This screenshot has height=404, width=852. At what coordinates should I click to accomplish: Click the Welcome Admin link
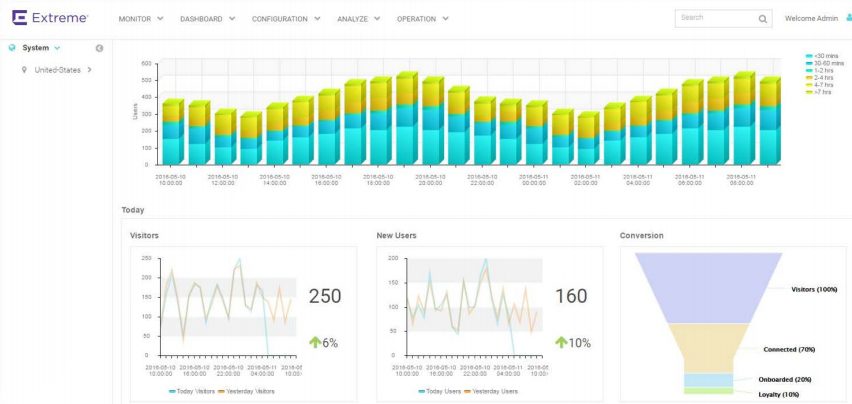[811, 19]
